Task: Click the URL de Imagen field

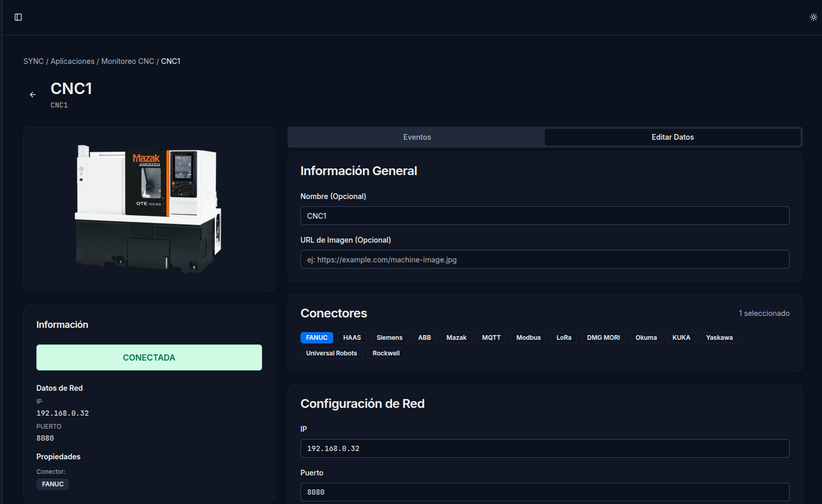Action: coord(544,260)
